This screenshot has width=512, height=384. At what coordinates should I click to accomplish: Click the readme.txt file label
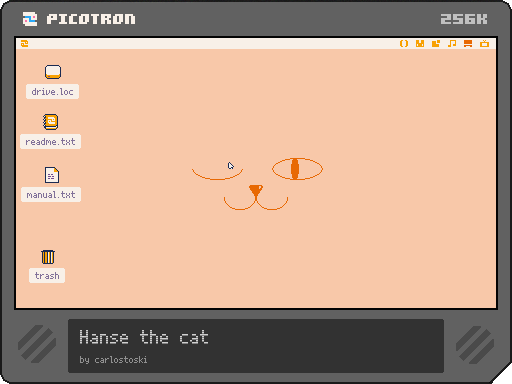[50, 142]
